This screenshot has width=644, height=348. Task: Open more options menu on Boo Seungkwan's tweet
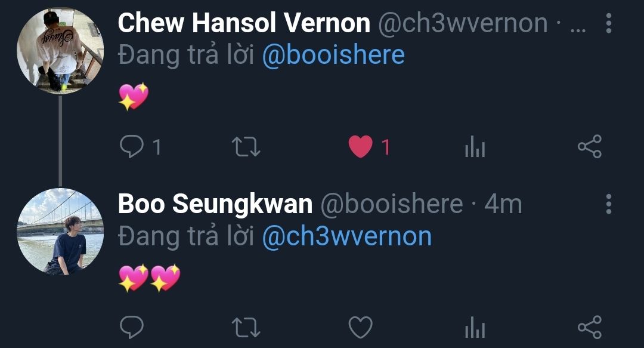[609, 204]
